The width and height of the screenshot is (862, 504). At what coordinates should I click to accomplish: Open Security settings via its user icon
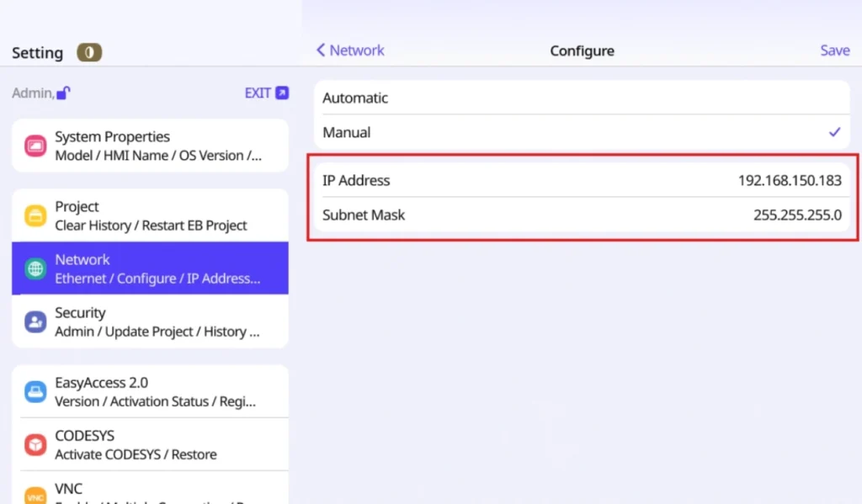click(35, 321)
